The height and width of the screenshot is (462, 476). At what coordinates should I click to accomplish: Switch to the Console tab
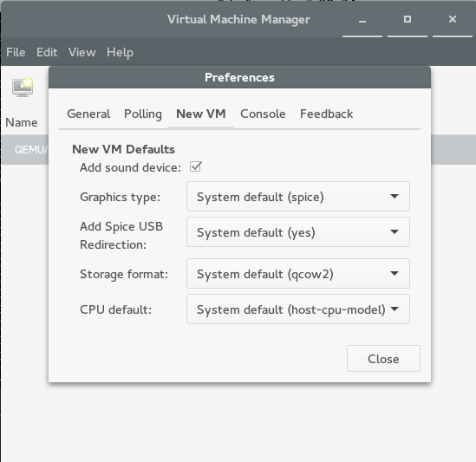[x=263, y=114]
